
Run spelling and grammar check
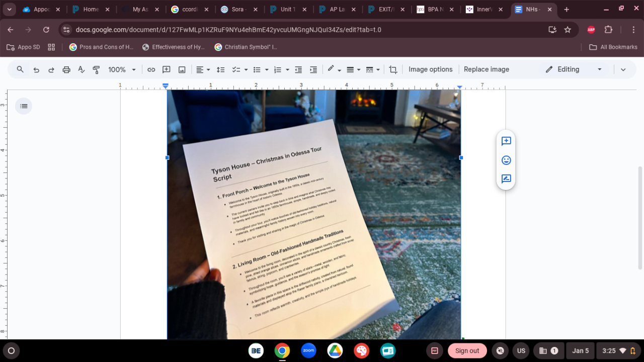(x=82, y=69)
